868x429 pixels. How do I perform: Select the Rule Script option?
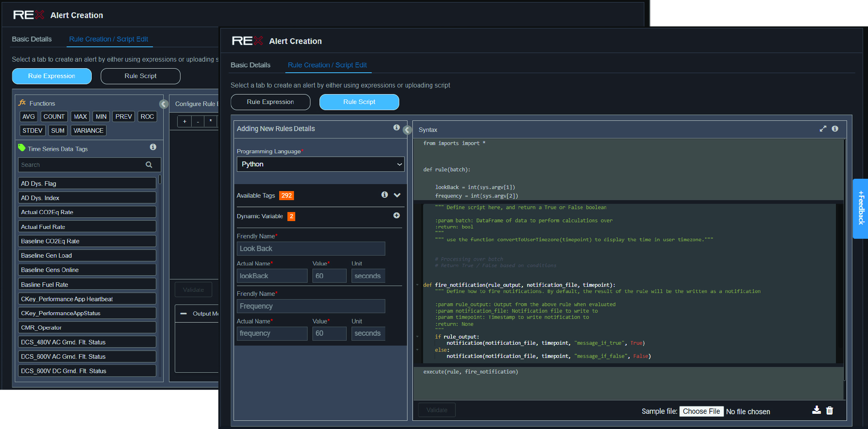click(359, 102)
